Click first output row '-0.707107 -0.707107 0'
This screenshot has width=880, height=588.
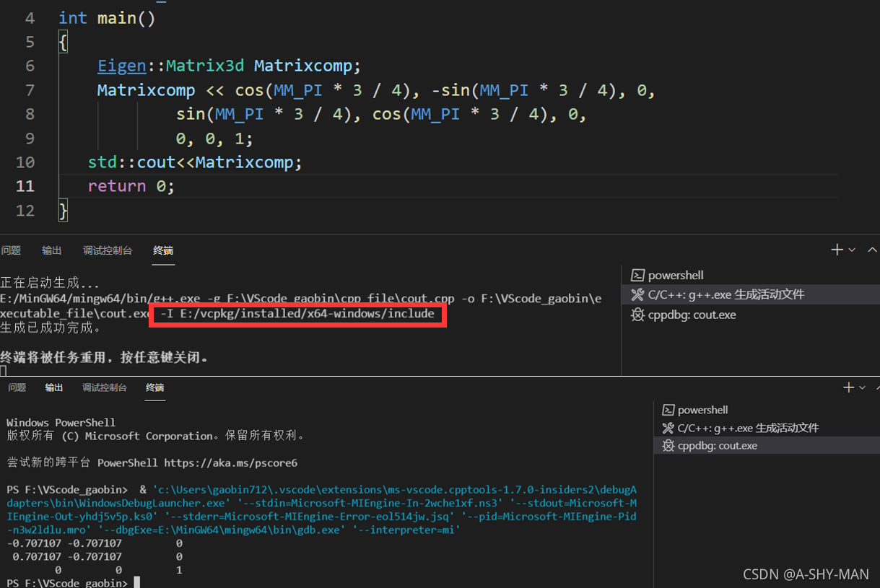(95, 543)
